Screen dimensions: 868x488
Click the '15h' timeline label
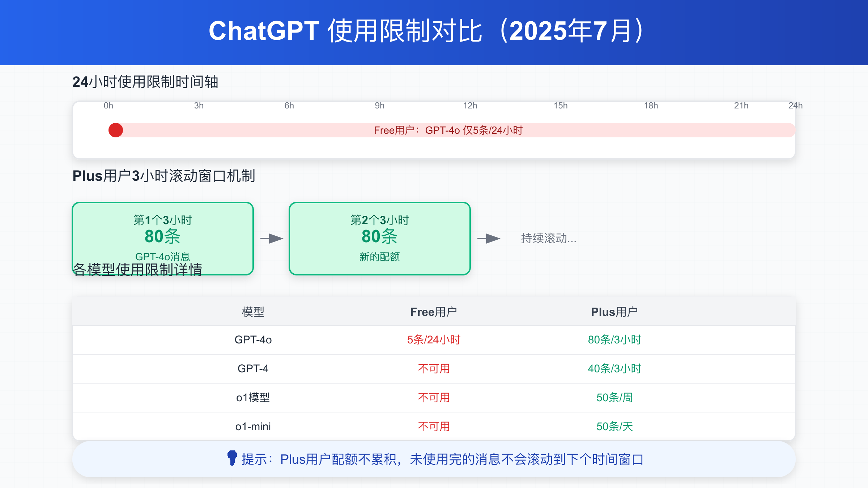pos(561,106)
